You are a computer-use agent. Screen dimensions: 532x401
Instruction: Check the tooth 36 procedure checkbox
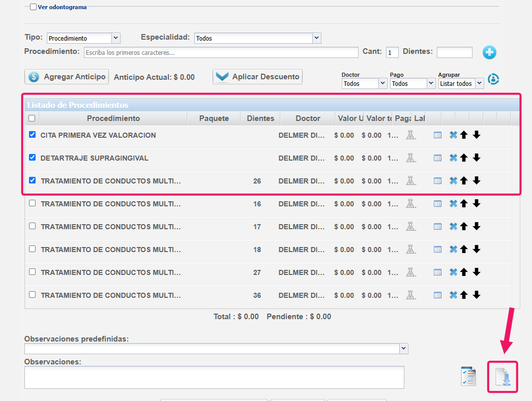point(33,295)
